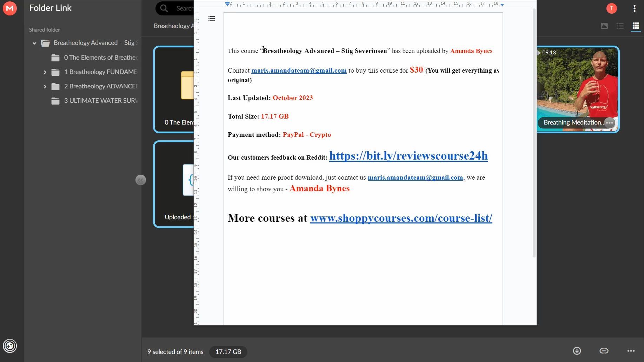
Task: Open the first maris.amandateam@gmail.com link
Action: pos(299,71)
